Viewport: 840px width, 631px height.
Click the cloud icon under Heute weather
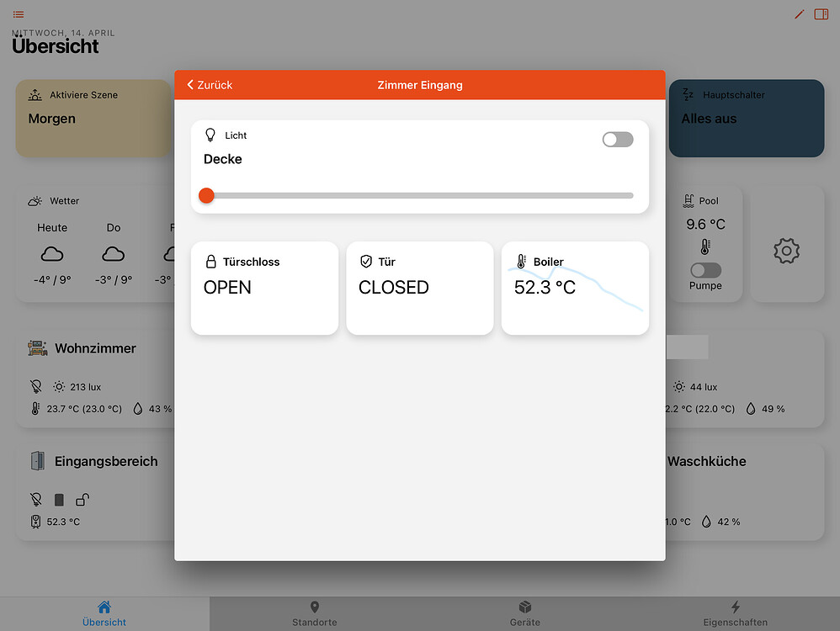coord(51,254)
